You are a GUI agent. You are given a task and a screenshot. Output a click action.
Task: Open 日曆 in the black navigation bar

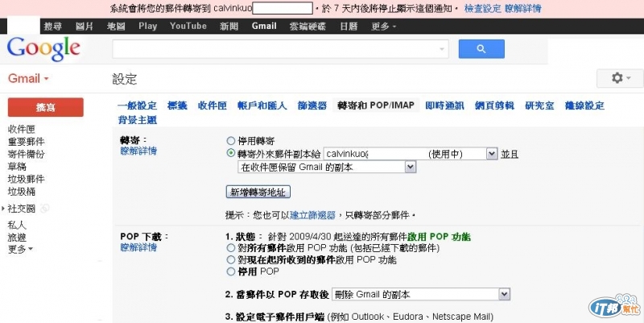pos(349,27)
